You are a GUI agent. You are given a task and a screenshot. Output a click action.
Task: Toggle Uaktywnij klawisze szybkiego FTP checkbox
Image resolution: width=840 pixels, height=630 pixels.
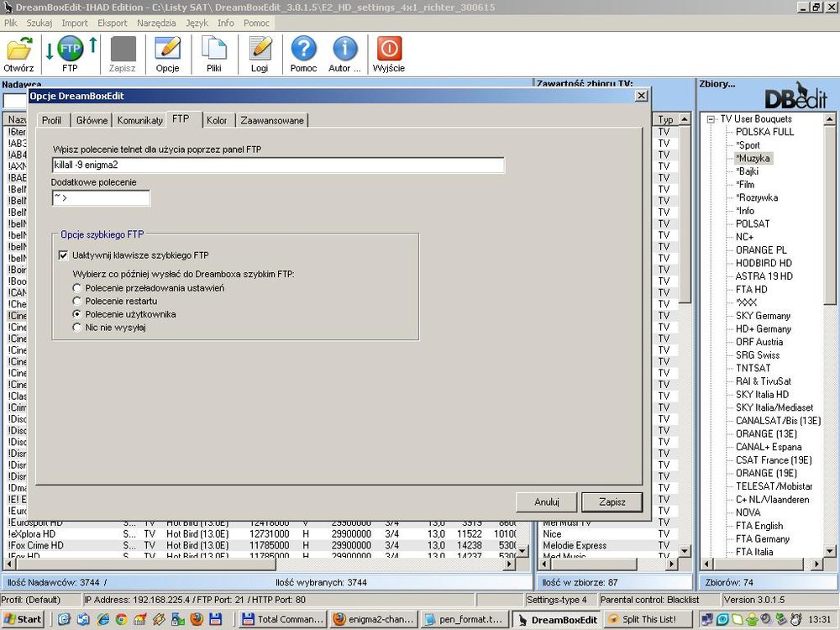[x=63, y=255]
